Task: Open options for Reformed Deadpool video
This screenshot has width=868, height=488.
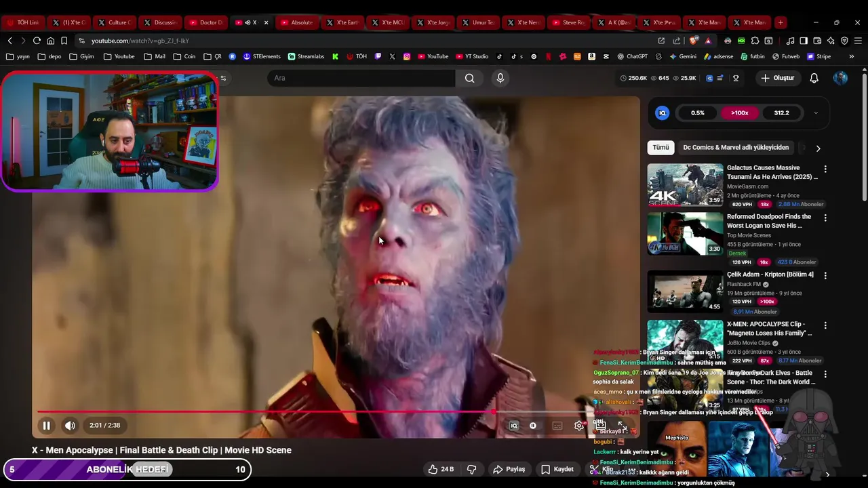Action: coord(825,218)
